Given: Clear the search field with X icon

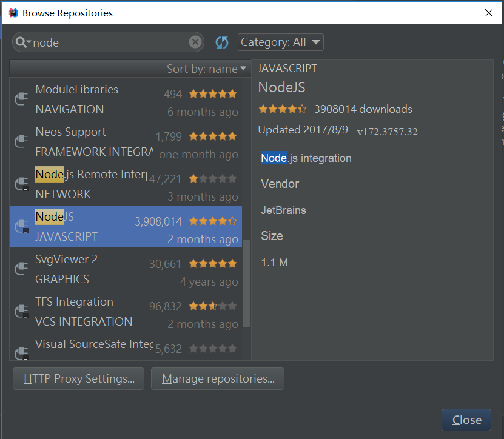Looking at the screenshot, I should 195,42.
